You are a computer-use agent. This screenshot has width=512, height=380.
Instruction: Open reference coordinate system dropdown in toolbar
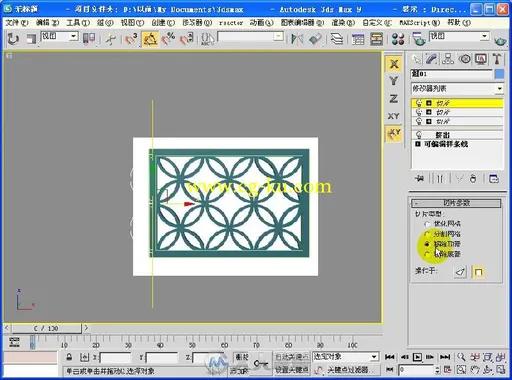(59, 36)
